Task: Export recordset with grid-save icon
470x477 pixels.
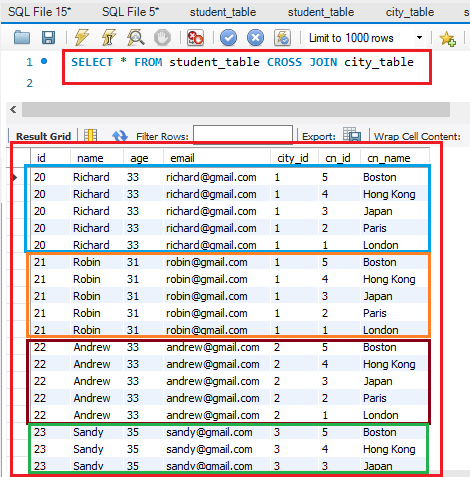Action: click(352, 135)
